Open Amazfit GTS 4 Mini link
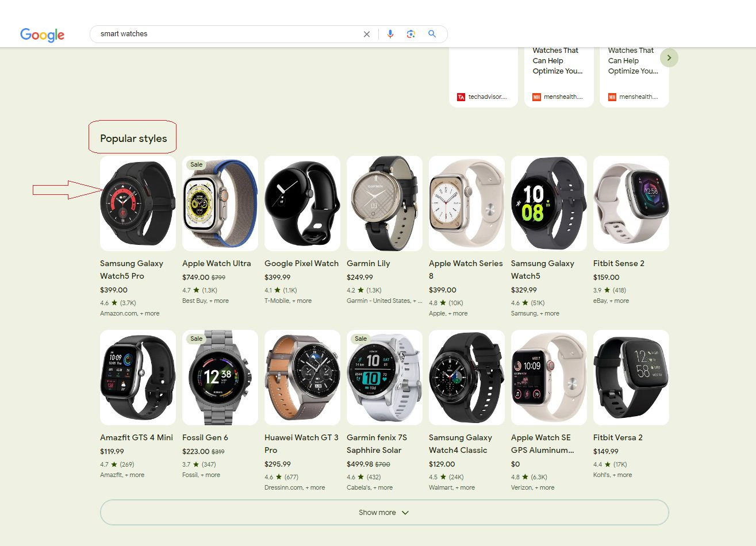Viewport: 756px width, 546px height. pos(136,437)
